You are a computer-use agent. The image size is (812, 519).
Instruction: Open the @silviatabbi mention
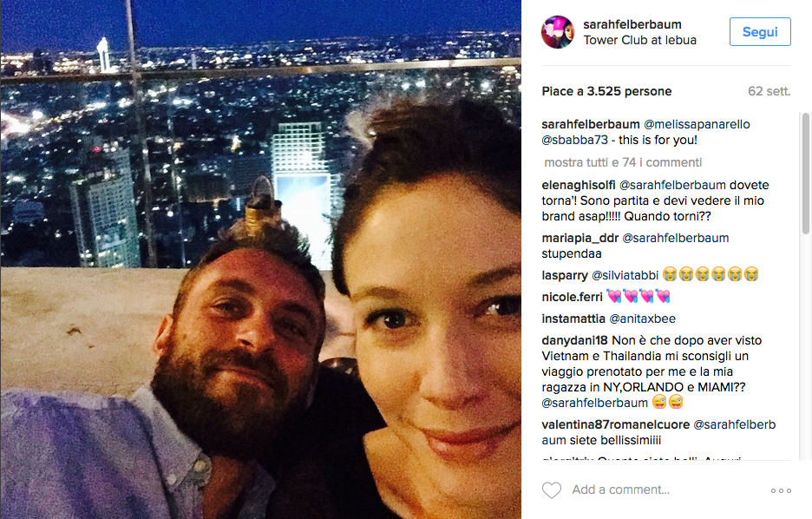[x=625, y=275]
